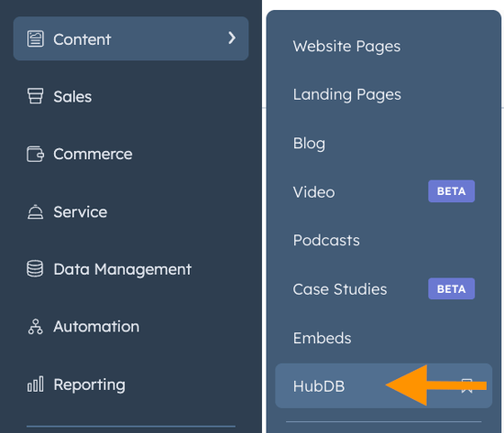Click the Service bell icon
504x433 pixels.
[36, 211]
